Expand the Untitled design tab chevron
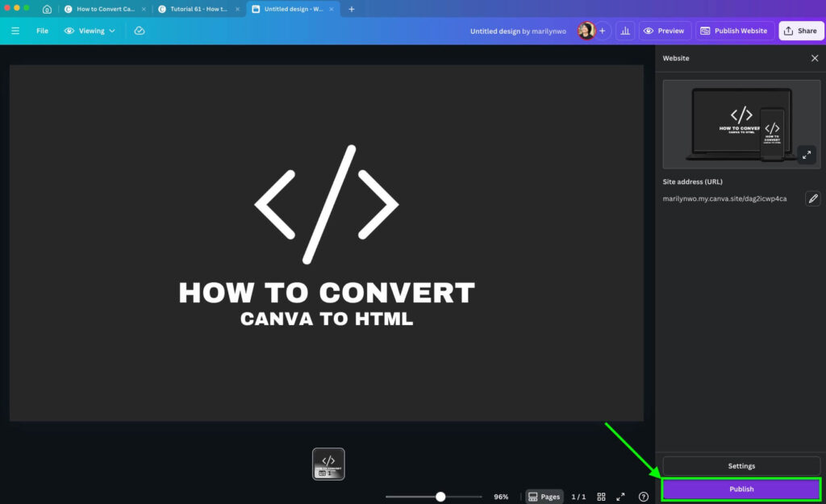This screenshot has height=504, width=826. tap(331, 9)
